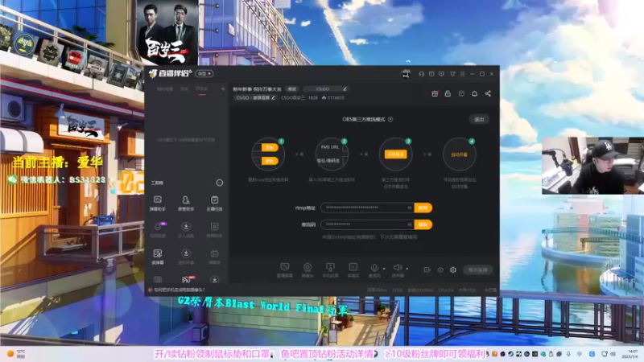Click the headset customer service icon

421,74
